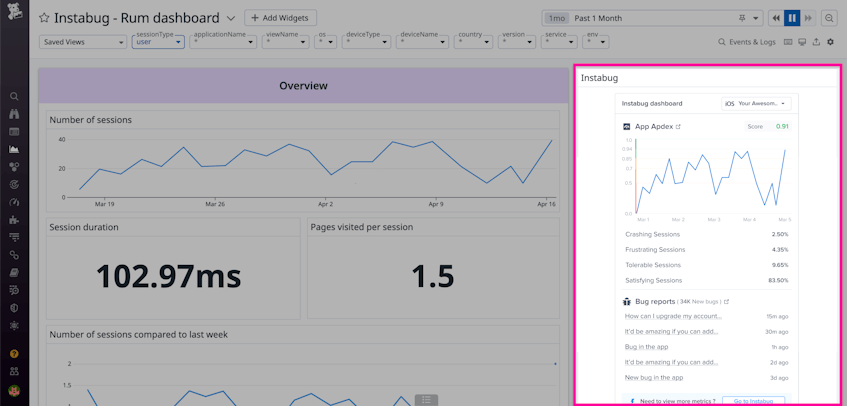Open the sessionType filter dropdown
Viewport: 847px width, 406px height.
[x=158, y=42]
